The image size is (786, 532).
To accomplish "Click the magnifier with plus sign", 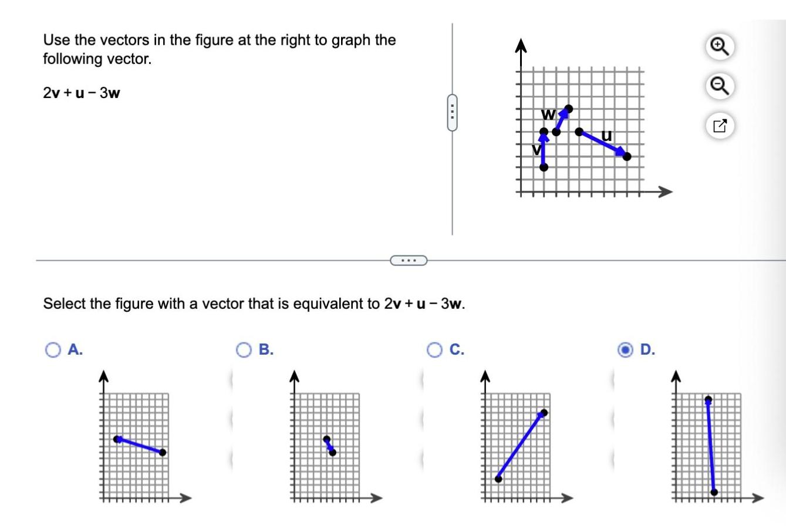I will coord(721,48).
